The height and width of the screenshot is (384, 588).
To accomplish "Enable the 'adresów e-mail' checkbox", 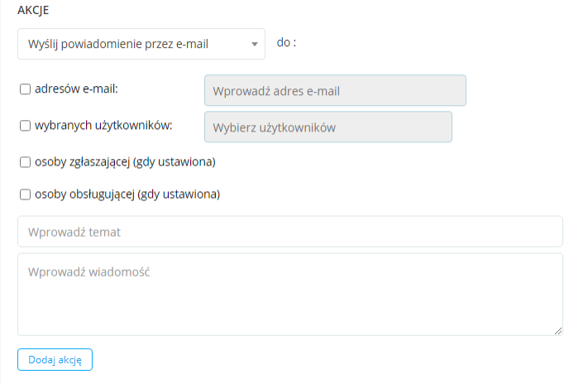I will (25, 89).
